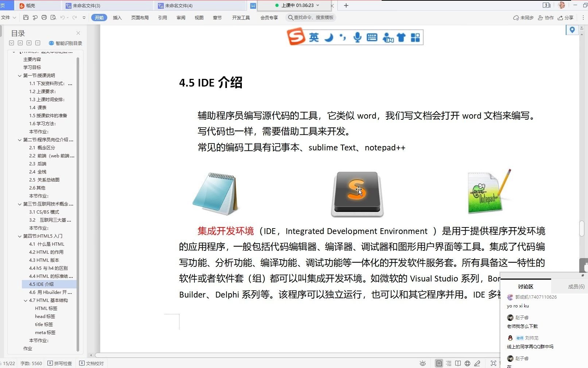This screenshot has width=588, height=368.
Task: Collapse the 第三节:互联网技术概念 outline section
Action: (20, 204)
